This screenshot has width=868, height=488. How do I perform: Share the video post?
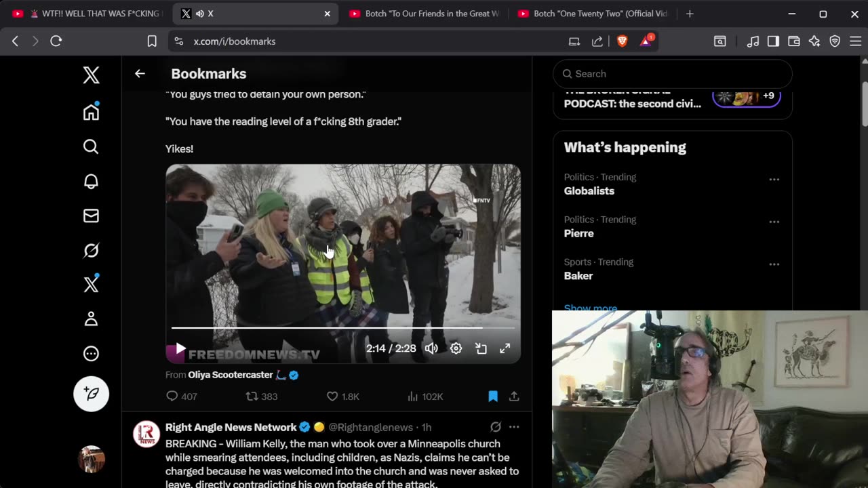pos(514,396)
